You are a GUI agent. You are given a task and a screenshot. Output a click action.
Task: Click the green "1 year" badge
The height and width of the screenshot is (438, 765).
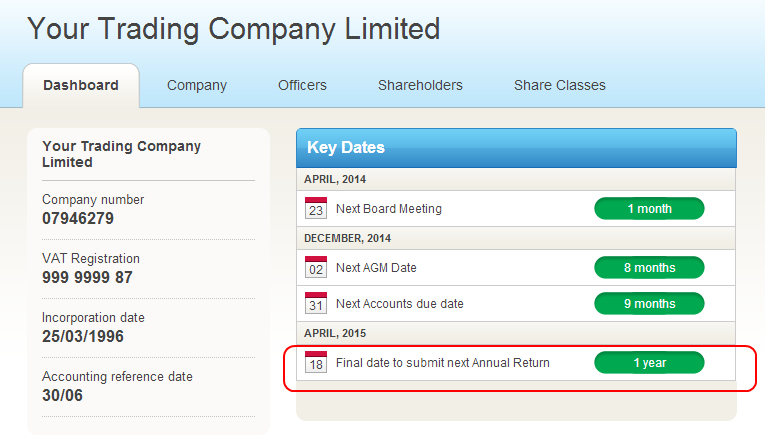[x=649, y=363]
